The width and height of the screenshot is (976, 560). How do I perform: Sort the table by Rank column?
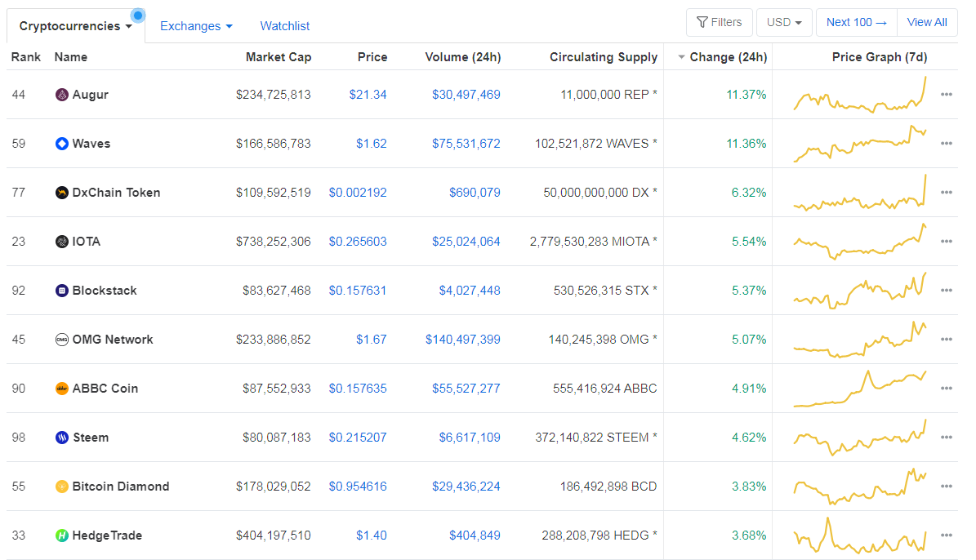(x=26, y=57)
